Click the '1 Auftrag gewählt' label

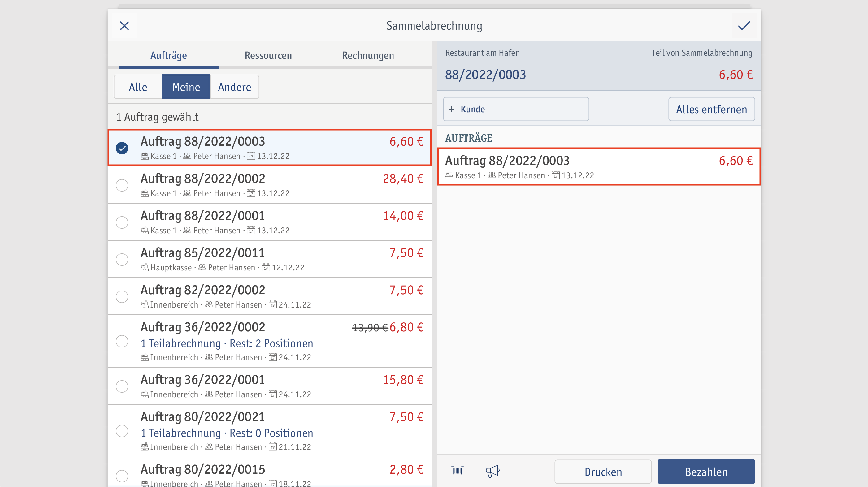pos(157,117)
